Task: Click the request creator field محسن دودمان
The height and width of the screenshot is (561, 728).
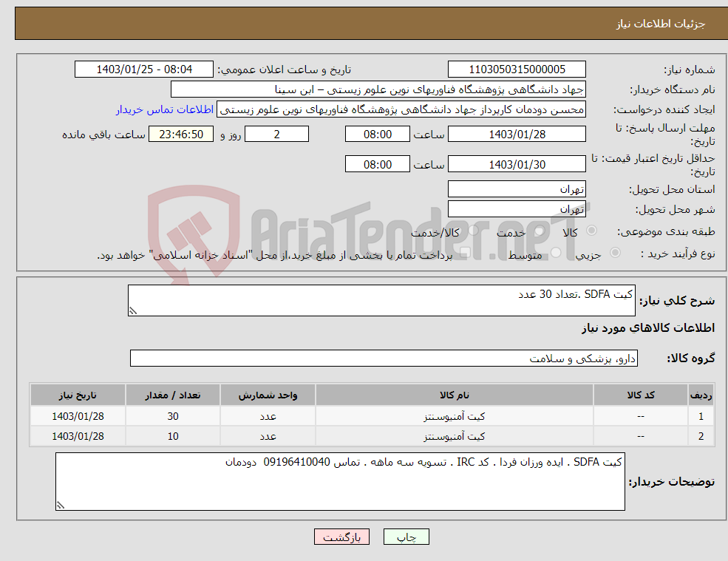Action: (x=401, y=109)
